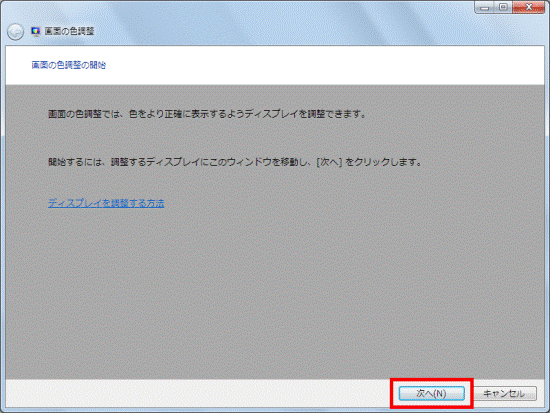The height and width of the screenshot is (413, 550).
Task: Click the 次へ(N) button
Action: pos(431,393)
